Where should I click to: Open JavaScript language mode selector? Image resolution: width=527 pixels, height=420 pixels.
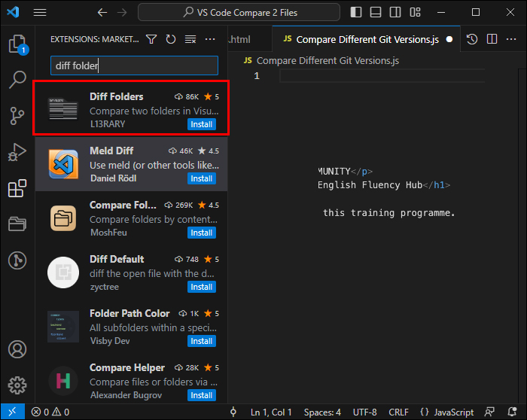click(447, 412)
